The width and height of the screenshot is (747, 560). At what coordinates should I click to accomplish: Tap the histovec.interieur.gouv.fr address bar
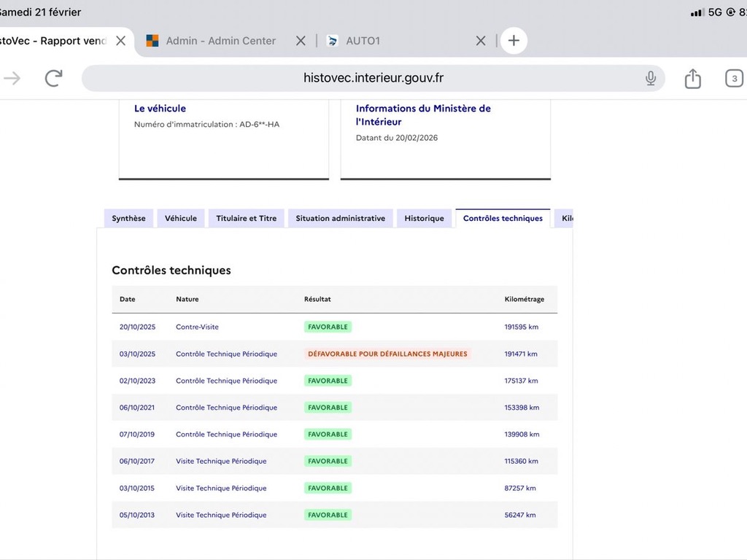[x=372, y=78]
